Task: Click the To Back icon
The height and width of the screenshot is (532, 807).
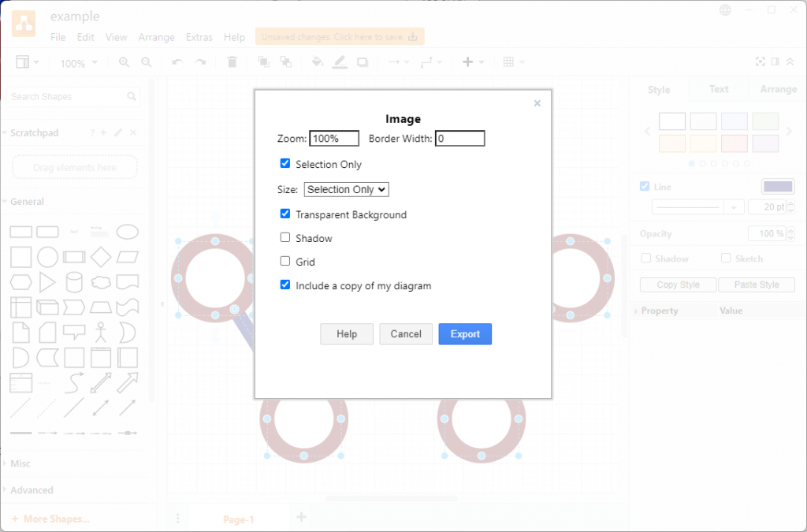Action: tap(285, 62)
